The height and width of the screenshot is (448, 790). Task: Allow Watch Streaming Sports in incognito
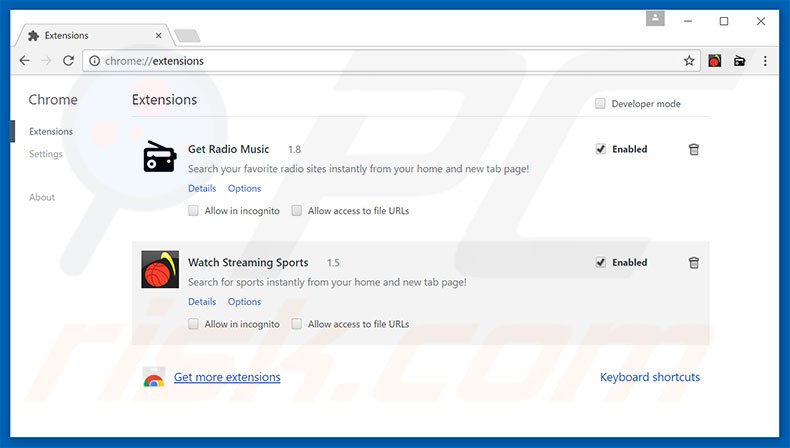tap(193, 324)
